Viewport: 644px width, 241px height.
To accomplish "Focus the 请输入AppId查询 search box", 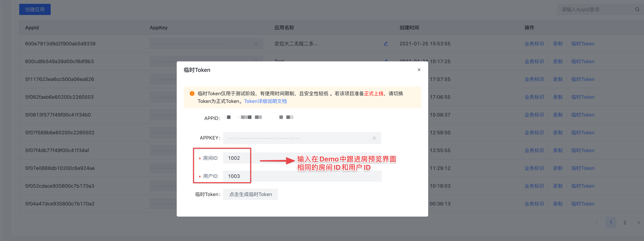I will pyautogui.click(x=596, y=9).
